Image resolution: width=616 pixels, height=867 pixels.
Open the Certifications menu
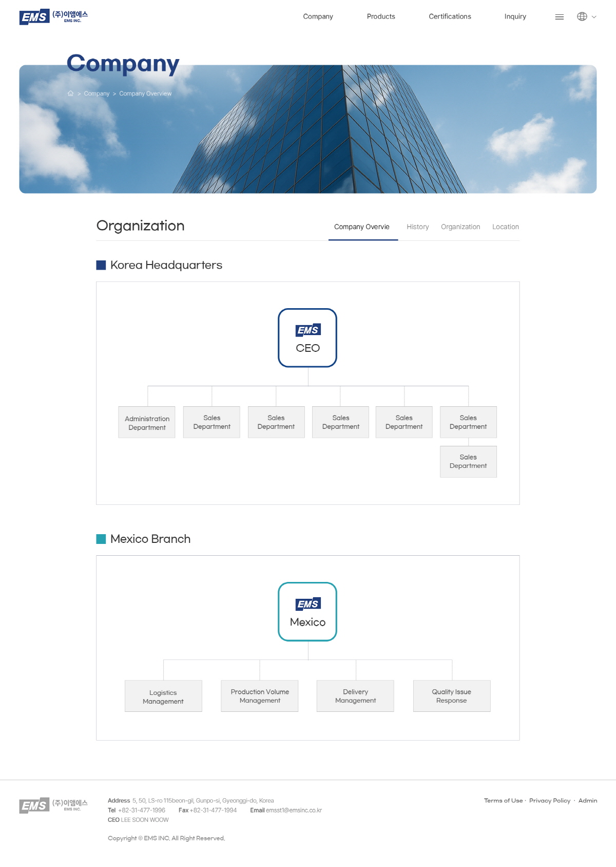[450, 16]
